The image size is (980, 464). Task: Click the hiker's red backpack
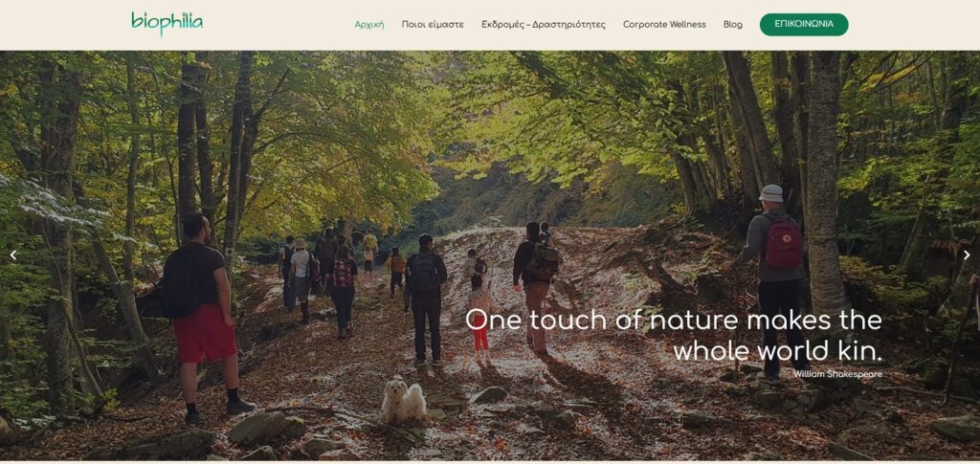coord(784,244)
